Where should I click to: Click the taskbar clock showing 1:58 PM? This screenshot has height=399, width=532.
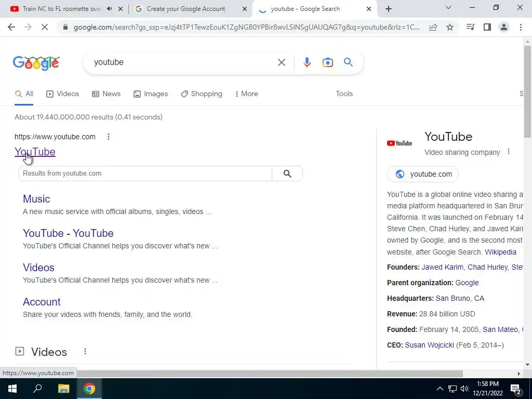click(x=487, y=389)
